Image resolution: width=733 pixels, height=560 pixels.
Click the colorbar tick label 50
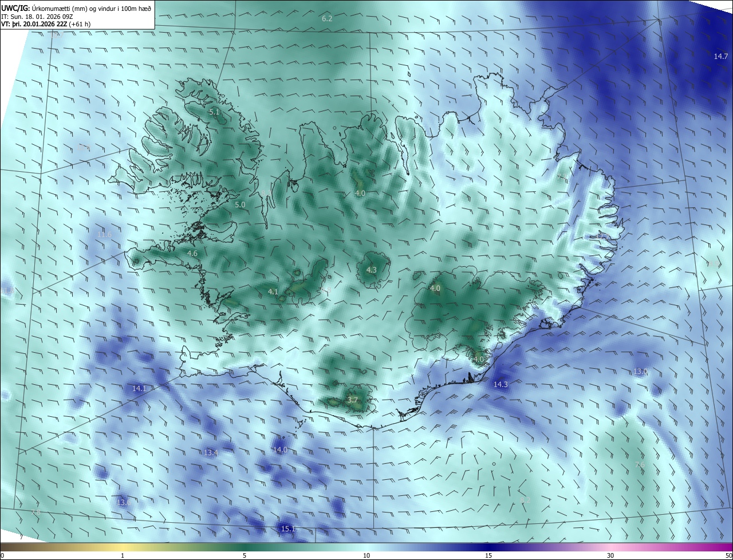click(728, 555)
